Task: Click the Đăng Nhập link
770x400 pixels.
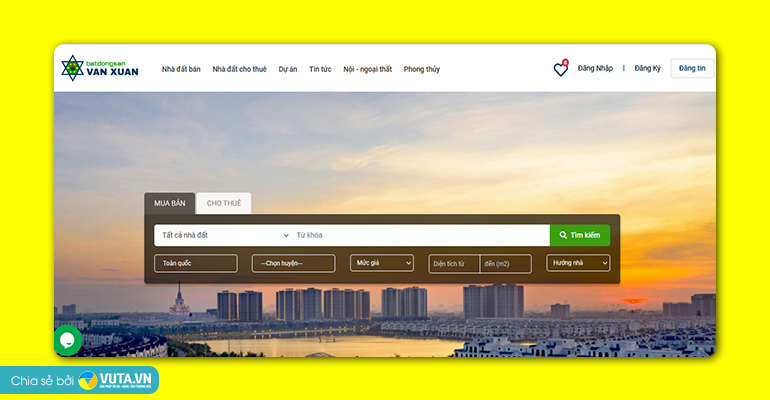Action: pyautogui.click(x=595, y=68)
